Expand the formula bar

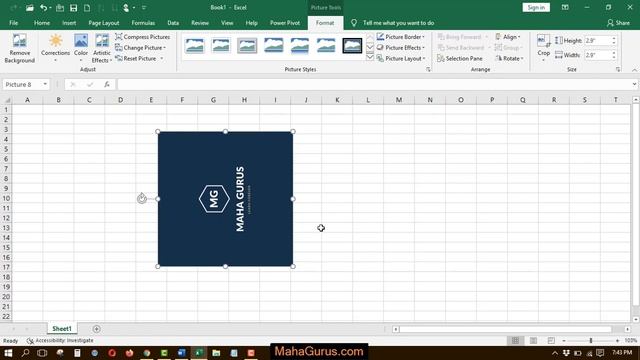[x=634, y=84]
